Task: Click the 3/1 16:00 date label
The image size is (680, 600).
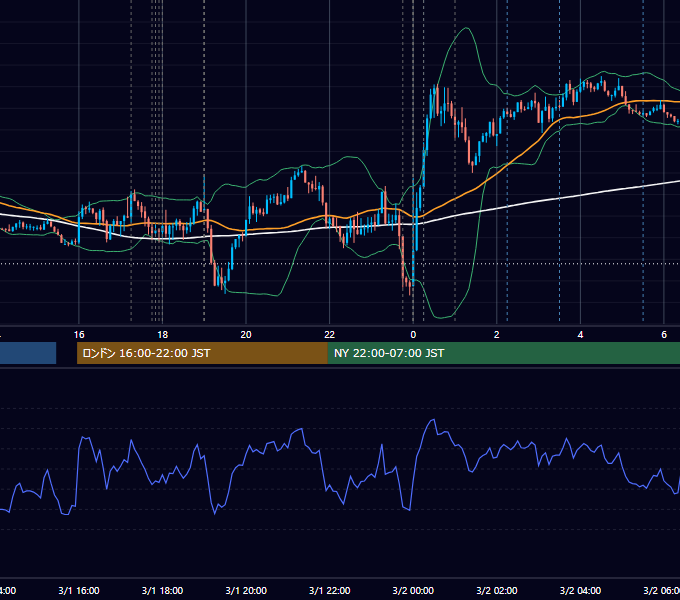Action: click(79, 590)
